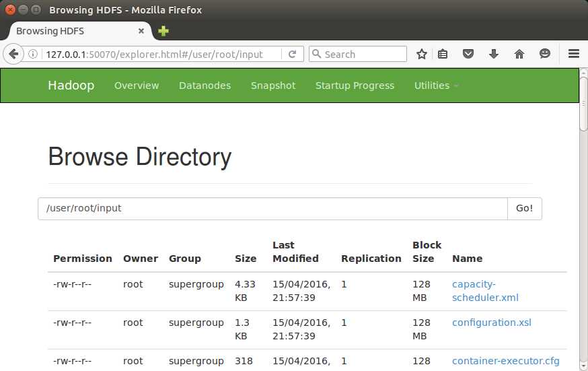Click the /user/root/input directory path field
The width and height of the screenshot is (588, 371).
point(272,209)
